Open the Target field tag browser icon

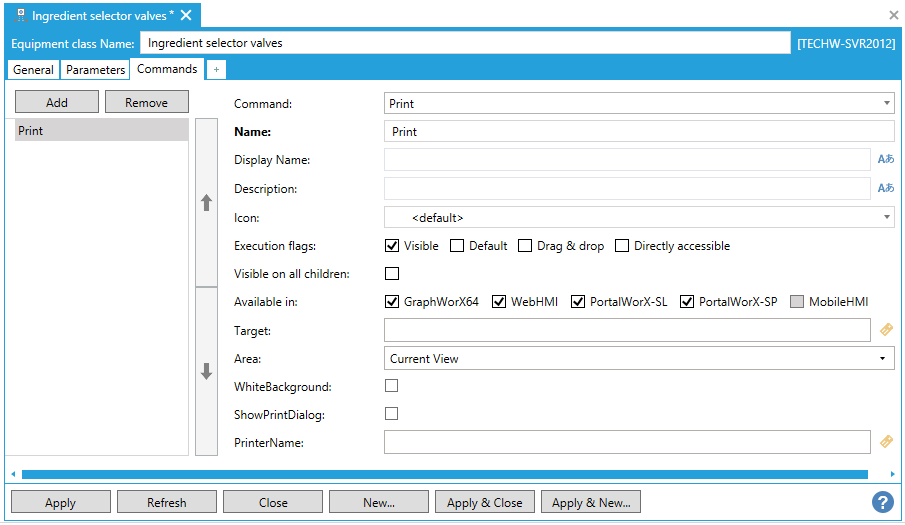pos(886,329)
